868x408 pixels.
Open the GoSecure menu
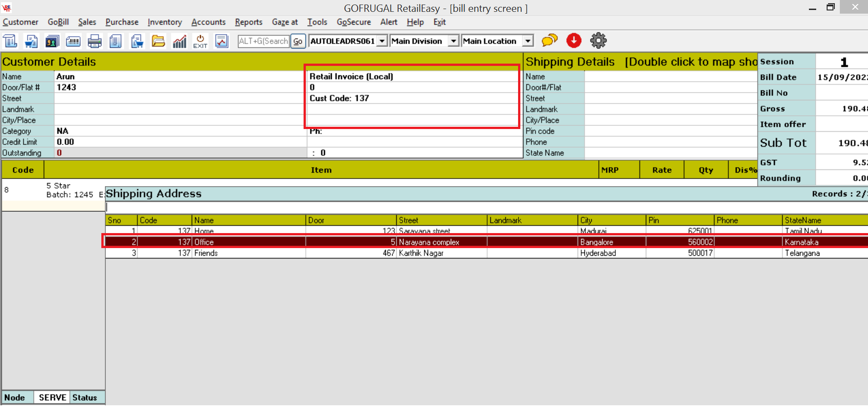(x=354, y=22)
